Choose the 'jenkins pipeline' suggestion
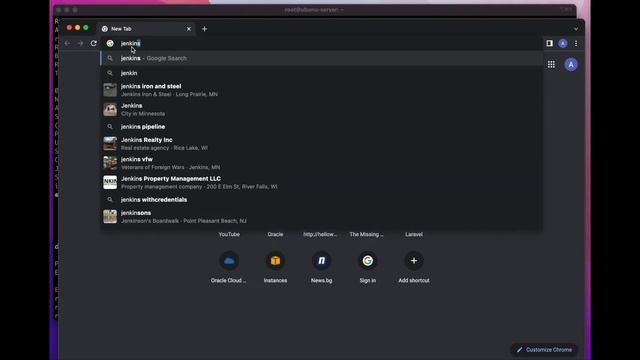 pyautogui.click(x=322, y=127)
